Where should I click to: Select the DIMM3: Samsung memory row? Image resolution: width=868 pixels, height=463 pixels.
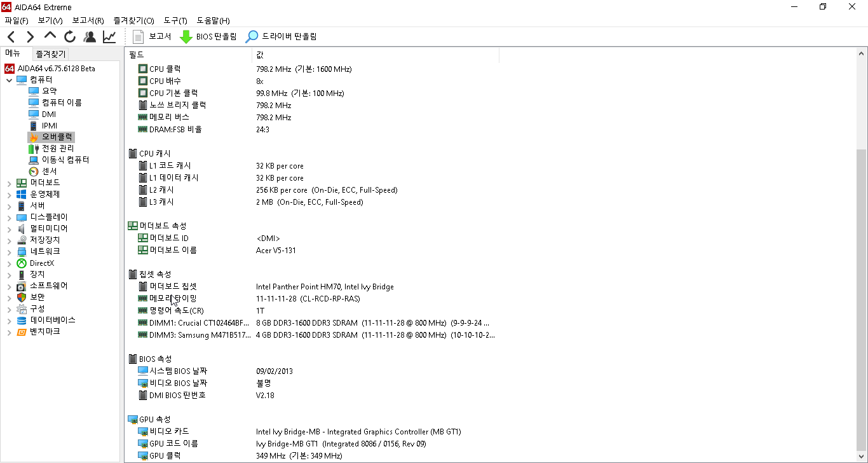pyautogui.click(x=317, y=335)
